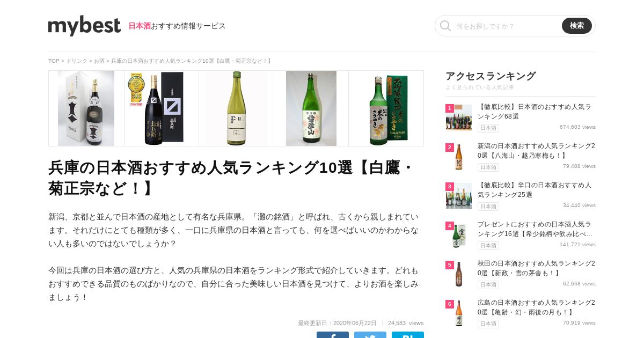Share article via Hatena bookmark button
This screenshot has width=644, height=338.
(408, 335)
